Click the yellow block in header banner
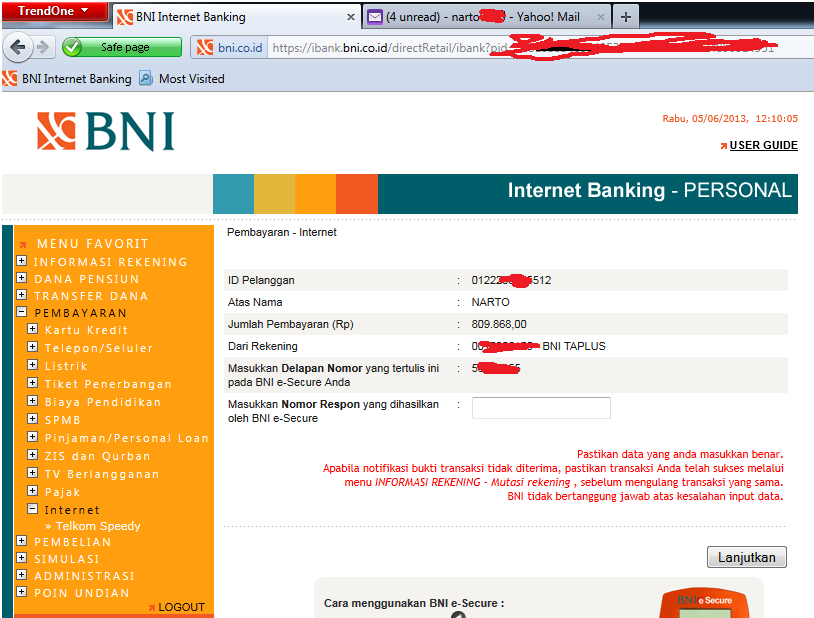Image resolution: width=814 pixels, height=618 pixels. [x=275, y=194]
